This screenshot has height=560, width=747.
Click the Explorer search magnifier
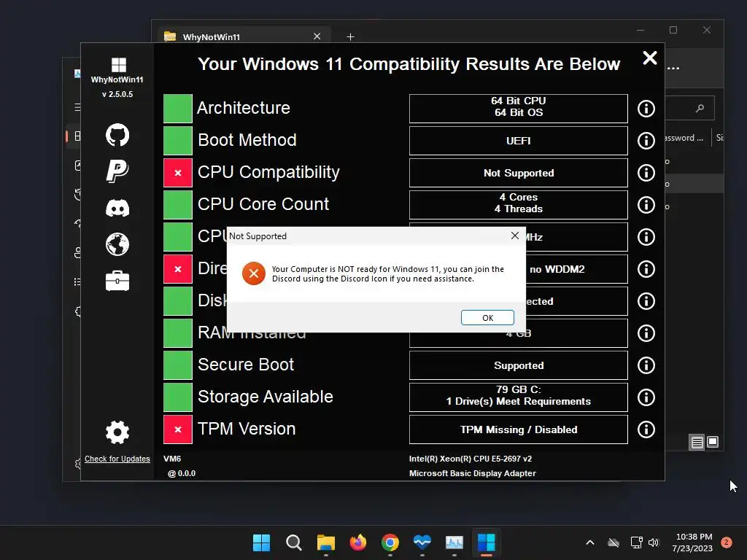[700, 109]
